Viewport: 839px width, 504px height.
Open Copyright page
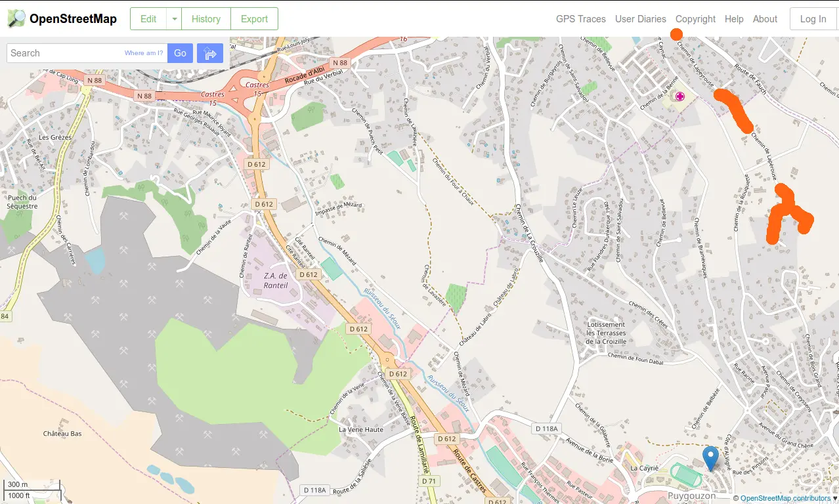tap(695, 19)
